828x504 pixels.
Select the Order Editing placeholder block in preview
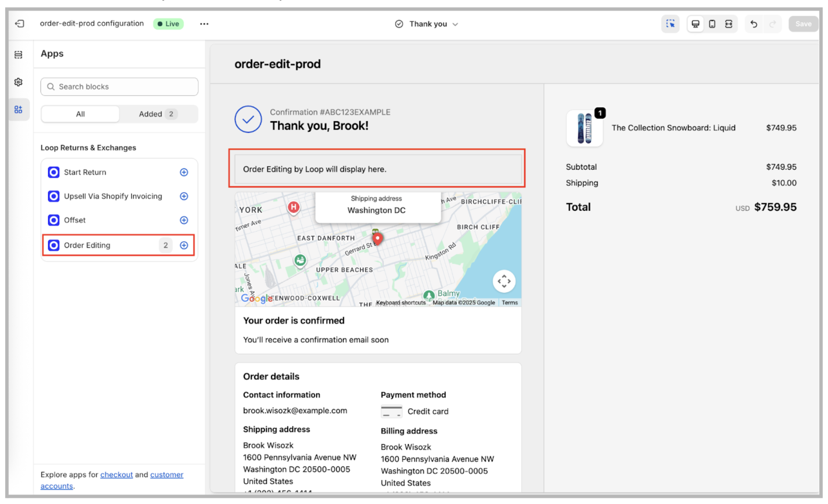pyautogui.click(x=377, y=169)
